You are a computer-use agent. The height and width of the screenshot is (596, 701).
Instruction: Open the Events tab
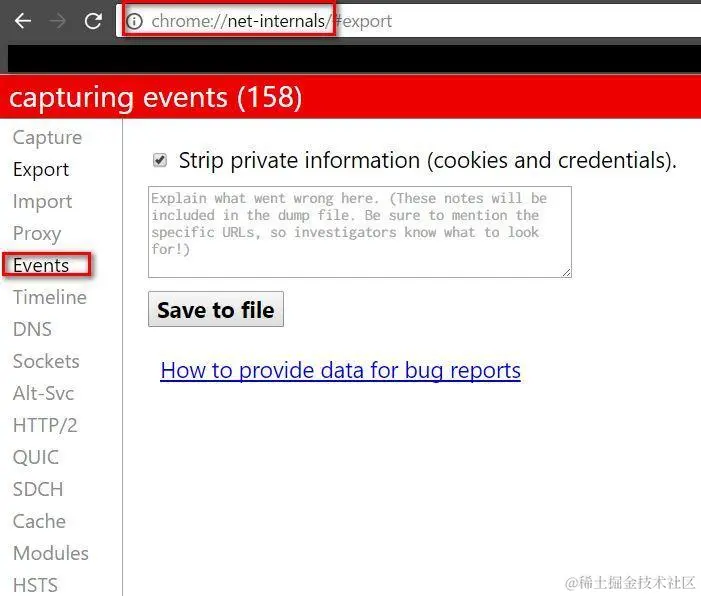[41, 266]
